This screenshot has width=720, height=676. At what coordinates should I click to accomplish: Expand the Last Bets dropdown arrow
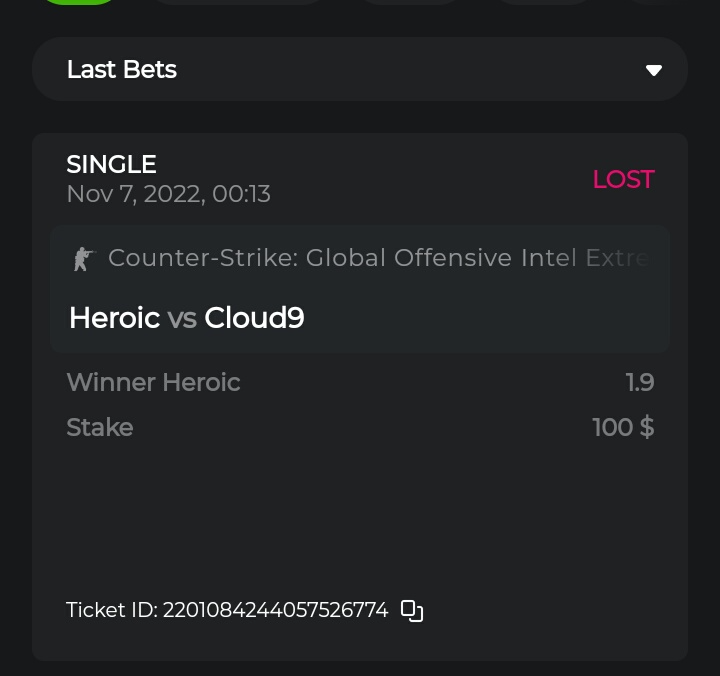point(653,70)
